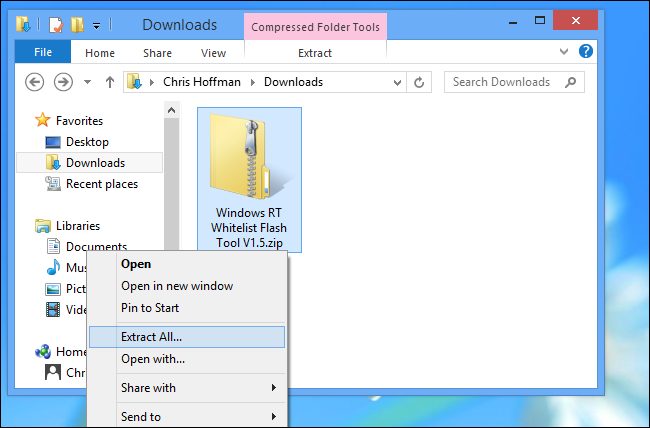Open the address bar history dropdown
This screenshot has height=428, width=650.
[x=397, y=83]
